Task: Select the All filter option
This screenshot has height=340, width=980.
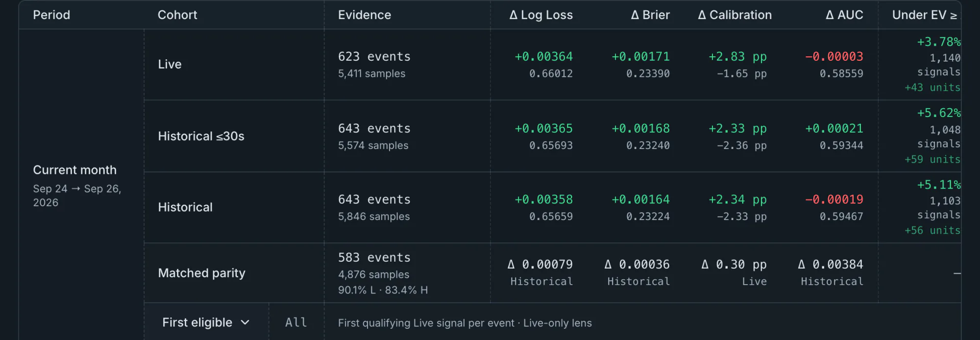Action: 296,322
